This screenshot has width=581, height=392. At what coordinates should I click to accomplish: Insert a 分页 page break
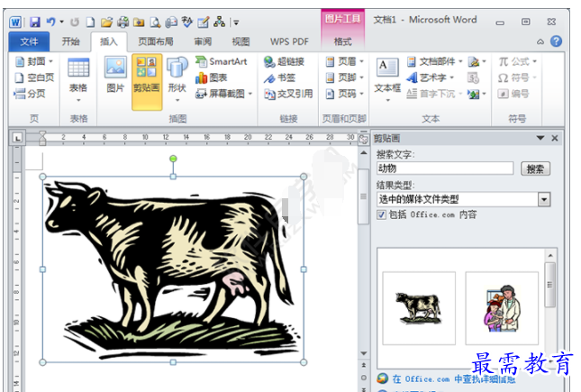pos(30,94)
